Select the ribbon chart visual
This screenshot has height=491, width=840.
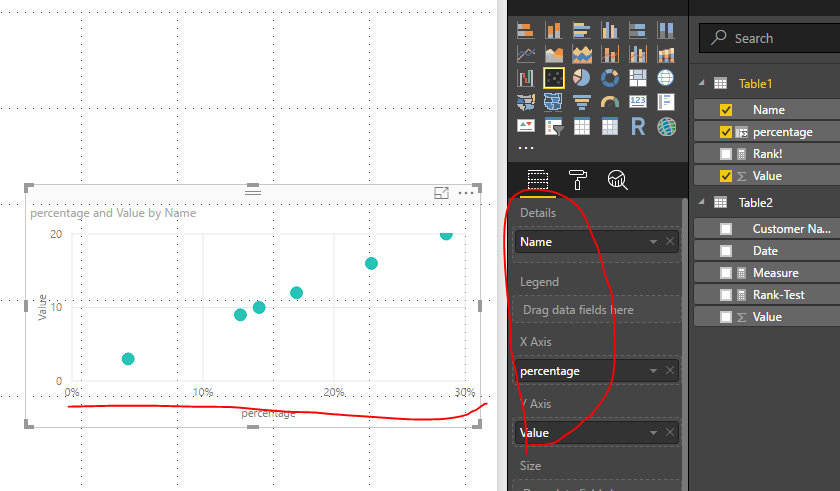[665, 54]
